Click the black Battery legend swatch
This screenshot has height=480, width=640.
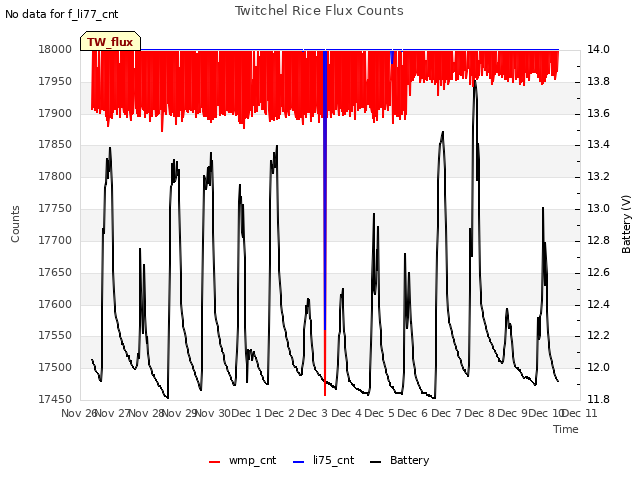(x=376, y=462)
